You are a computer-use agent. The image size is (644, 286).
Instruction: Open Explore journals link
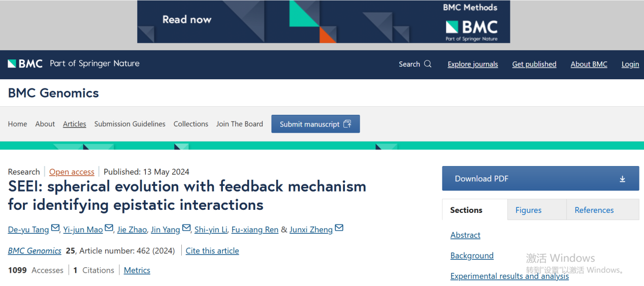point(472,65)
